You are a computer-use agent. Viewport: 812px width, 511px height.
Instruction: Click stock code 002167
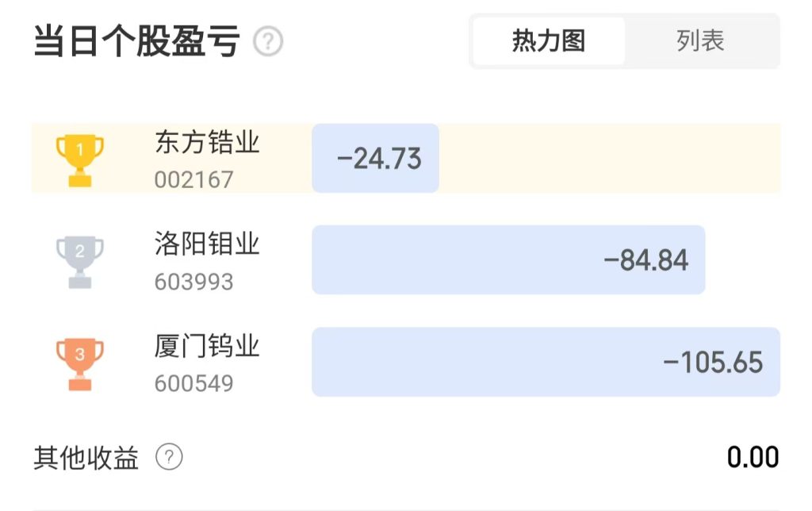tap(194, 179)
